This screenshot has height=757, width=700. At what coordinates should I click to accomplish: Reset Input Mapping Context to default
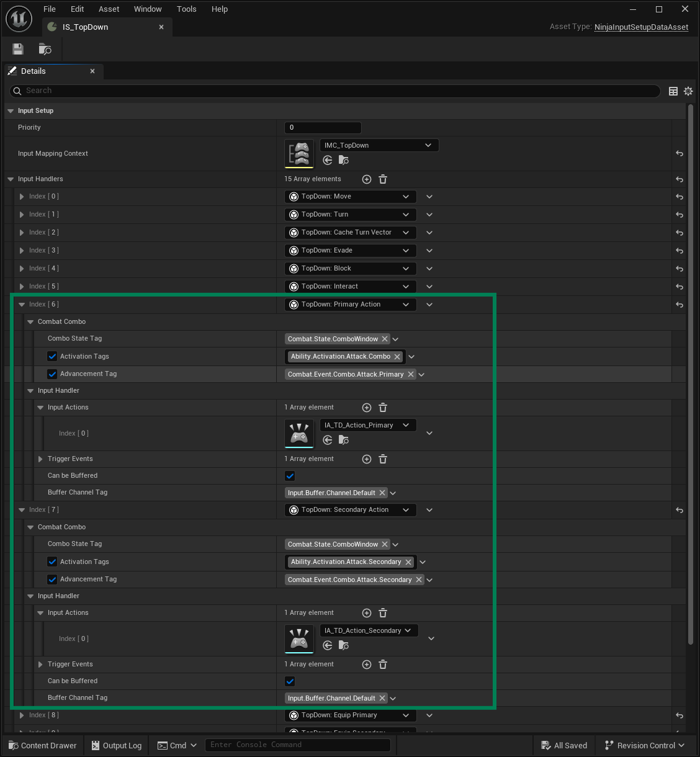tap(680, 153)
